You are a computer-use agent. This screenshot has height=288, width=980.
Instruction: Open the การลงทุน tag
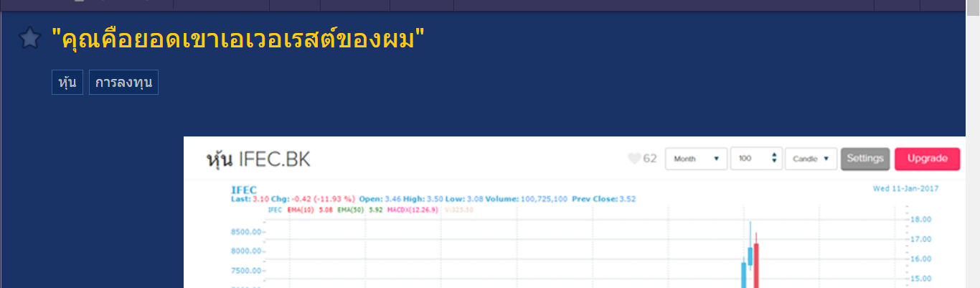(123, 82)
